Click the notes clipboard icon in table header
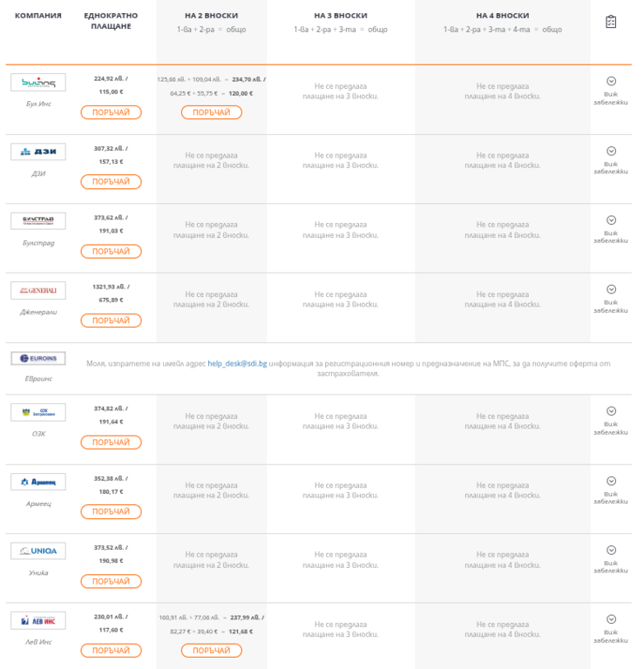The width and height of the screenshot is (644, 669). (611, 22)
